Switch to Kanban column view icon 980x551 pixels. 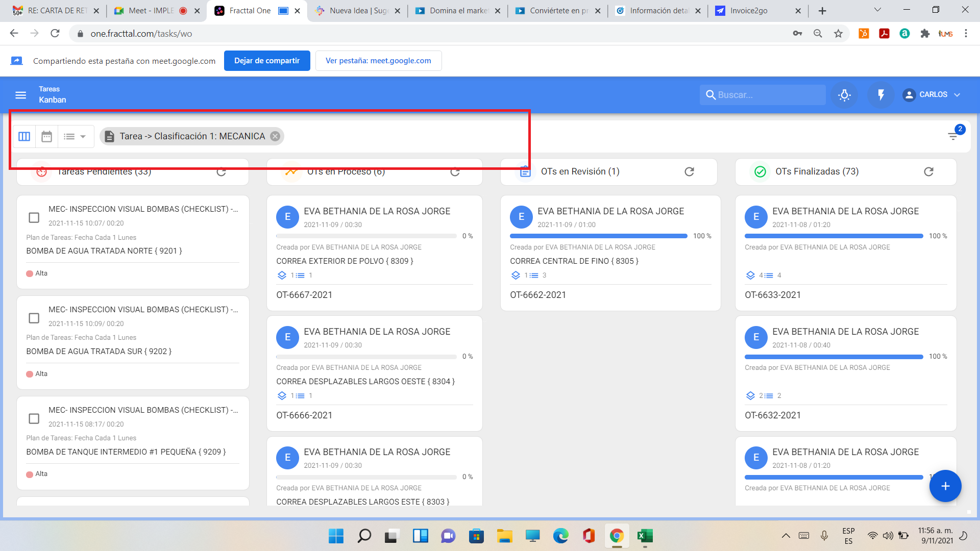pyautogui.click(x=24, y=136)
